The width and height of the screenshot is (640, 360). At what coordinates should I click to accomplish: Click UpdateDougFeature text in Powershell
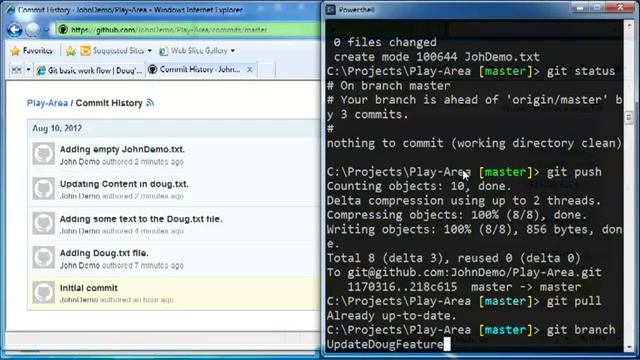click(x=385, y=344)
